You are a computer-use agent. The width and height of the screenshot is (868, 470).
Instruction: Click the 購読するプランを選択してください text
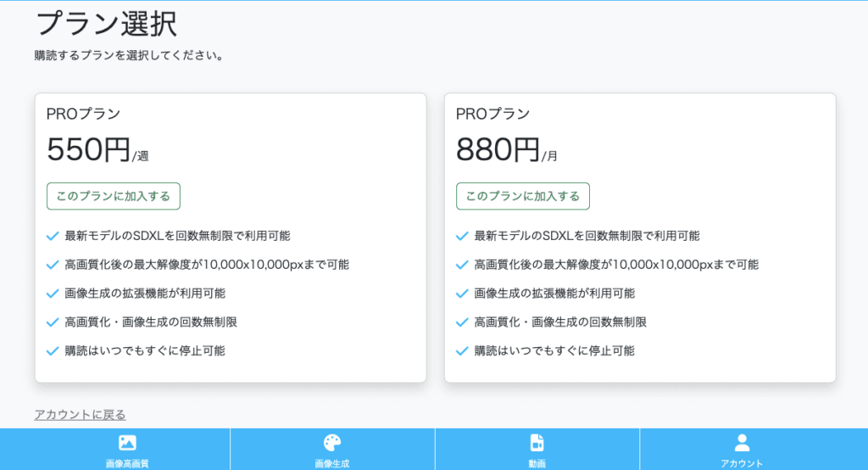click(x=129, y=55)
